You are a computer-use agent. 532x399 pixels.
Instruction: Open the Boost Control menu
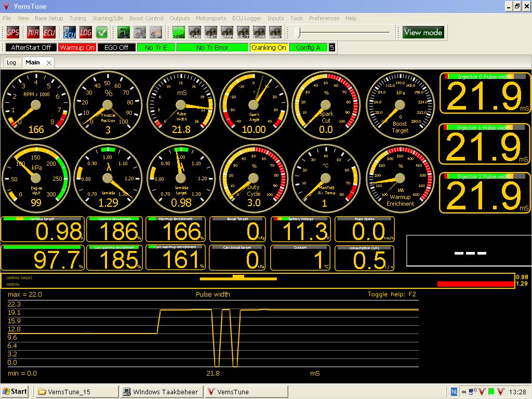pos(146,18)
